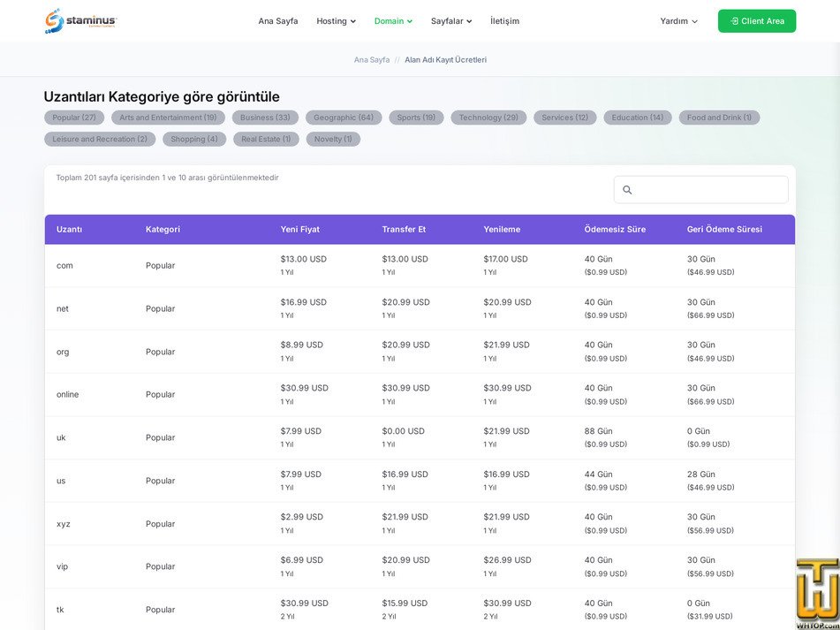Sort by Yeni Fiyat column header

300,229
